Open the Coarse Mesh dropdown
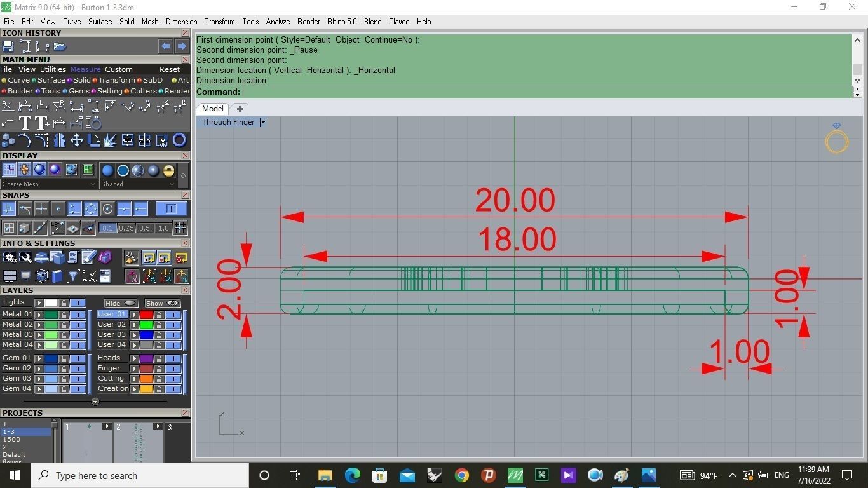Screen dimensions: 868x488 49,184
